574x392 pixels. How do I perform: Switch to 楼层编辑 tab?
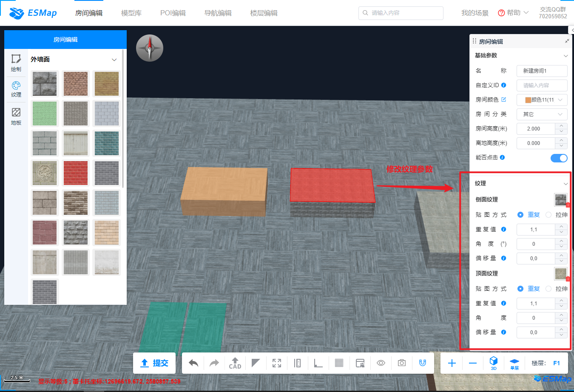[x=264, y=13]
